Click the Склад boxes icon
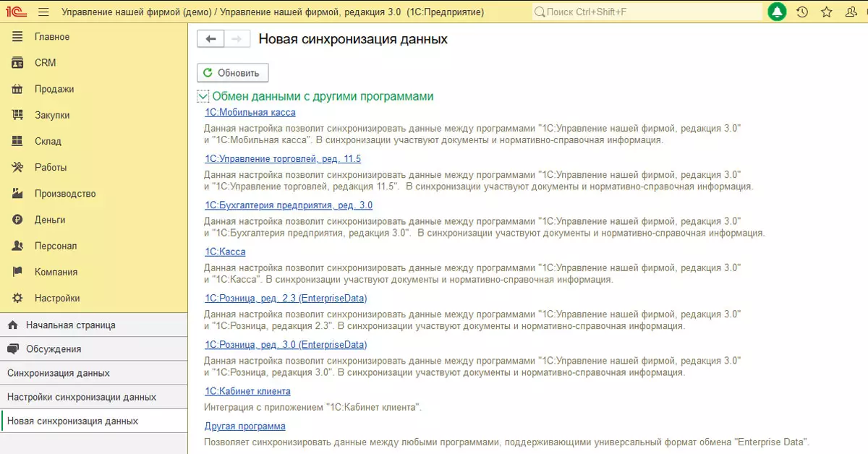Image resolution: width=868 pixels, height=454 pixels. [x=19, y=141]
